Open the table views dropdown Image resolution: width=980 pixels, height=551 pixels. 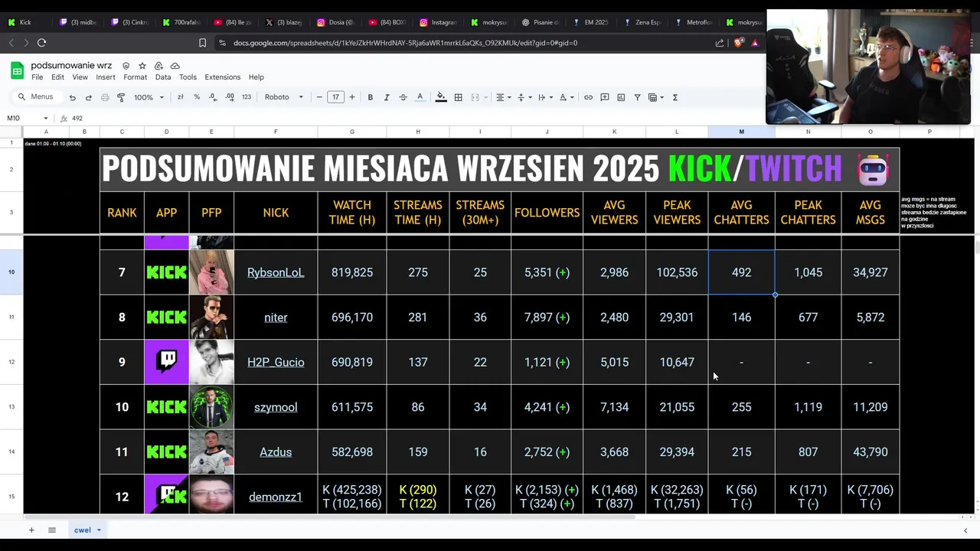click(x=656, y=97)
